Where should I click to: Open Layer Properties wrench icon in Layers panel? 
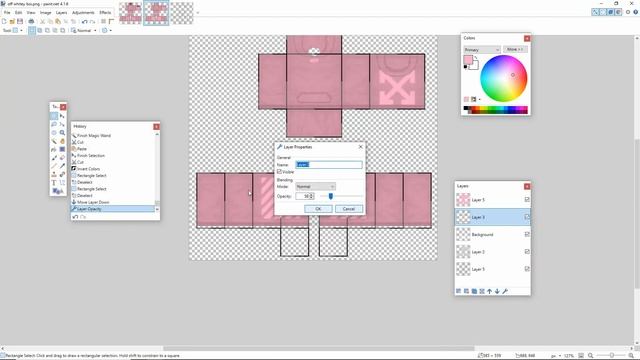coord(505,291)
